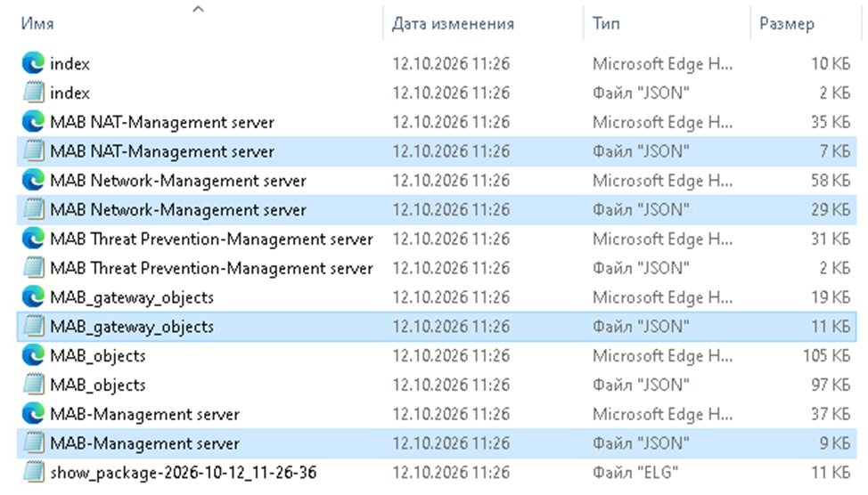The width and height of the screenshot is (868, 495).
Task: Select the index file name of JSON type
Action: (70, 93)
